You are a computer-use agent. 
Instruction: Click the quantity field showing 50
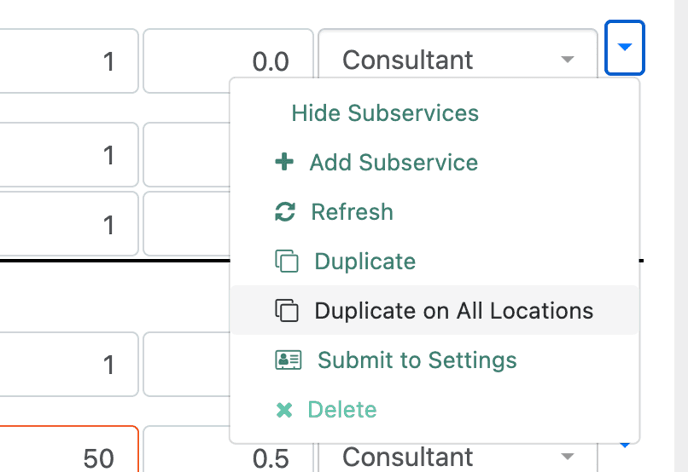coord(68,449)
